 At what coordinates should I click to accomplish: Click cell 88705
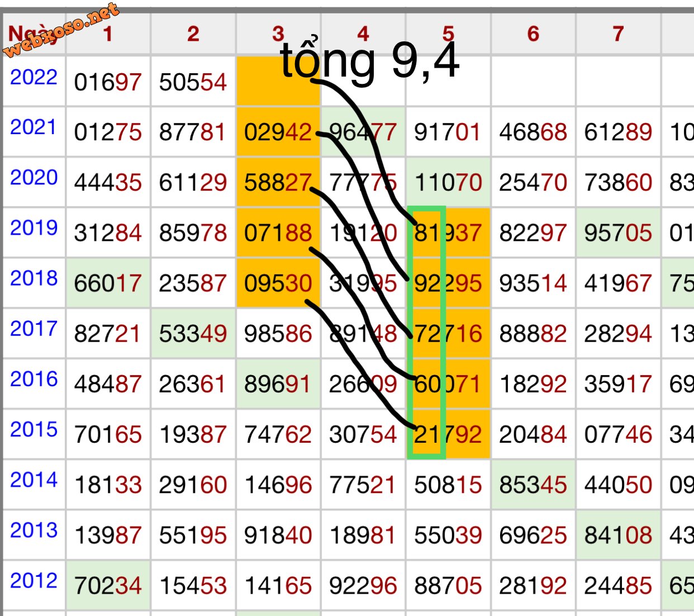click(448, 586)
